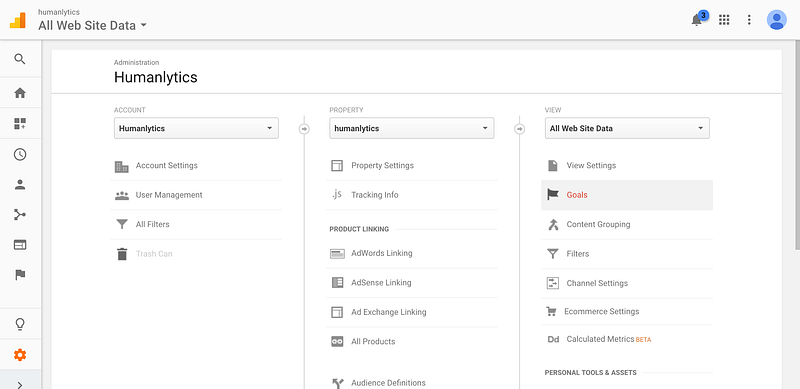The width and height of the screenshot is (800, 389).
Task: Click the Channel Settings icon
Action: pos(553,283)
